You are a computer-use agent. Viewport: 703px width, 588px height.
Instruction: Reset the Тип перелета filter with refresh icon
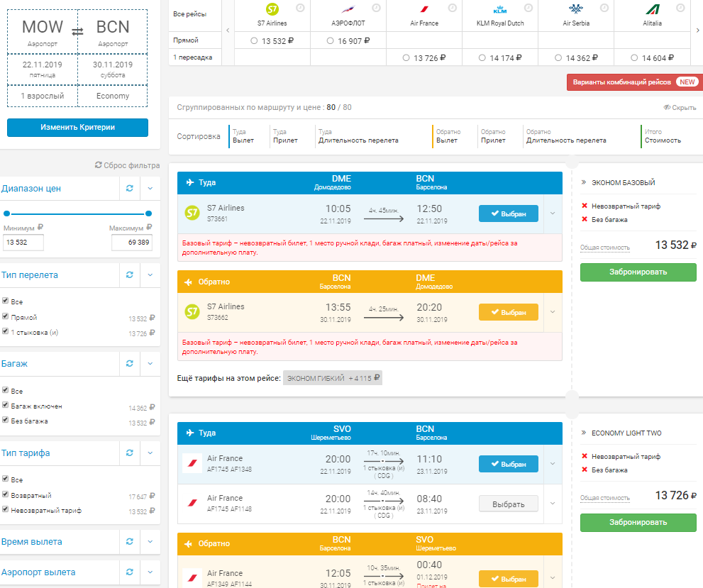point(130,274)
